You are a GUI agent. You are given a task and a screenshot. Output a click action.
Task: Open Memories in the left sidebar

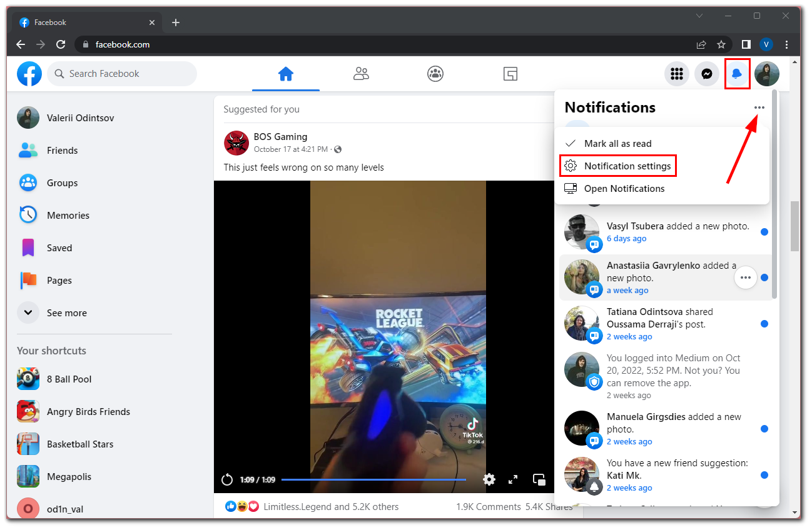pyautogui.click(x=94, y=215)
